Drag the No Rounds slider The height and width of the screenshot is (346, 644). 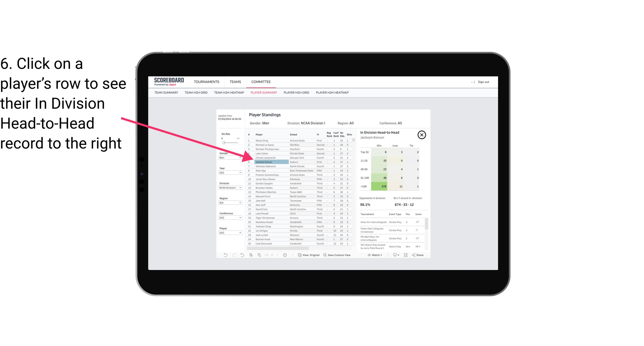click(x=224, y=143)
